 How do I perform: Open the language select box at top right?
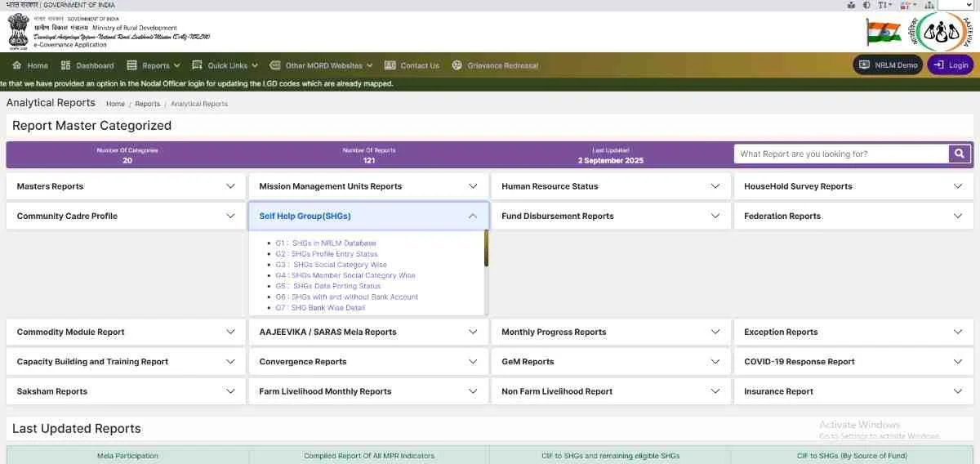coord(955,5)
